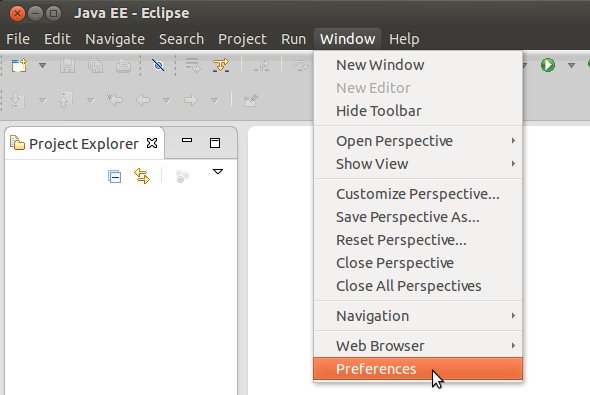This screenshot has width=590, height=395.
Task: Expand the Open Perspective submenu
Action: (418, 141)
